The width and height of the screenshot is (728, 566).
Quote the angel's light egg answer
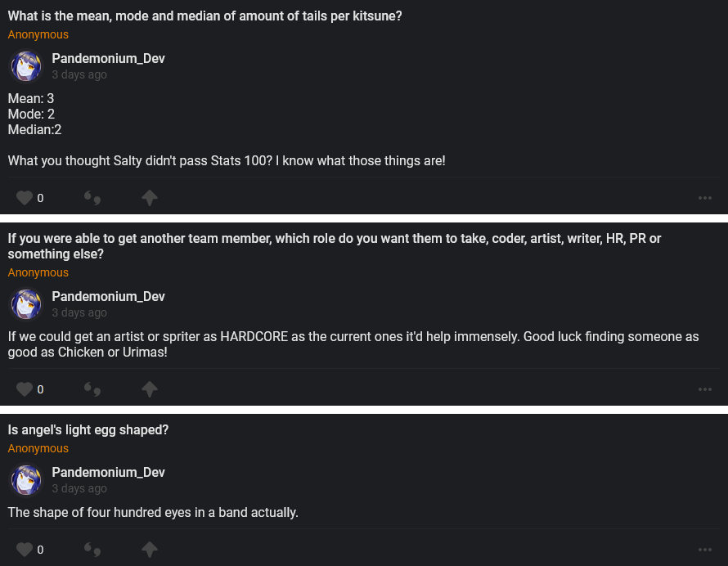click(92, 550)
